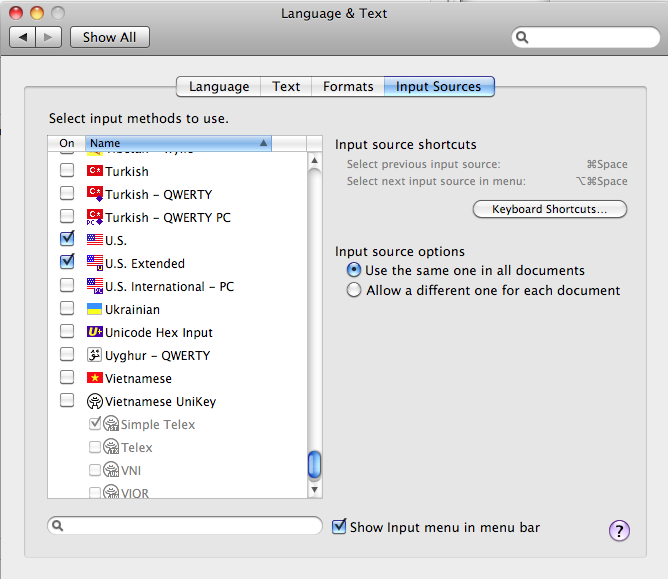Viewport: 668px width, 579px height.
Task: Enable the Turkish – QWERTY checkbox
Action: [x=67, y=193]
